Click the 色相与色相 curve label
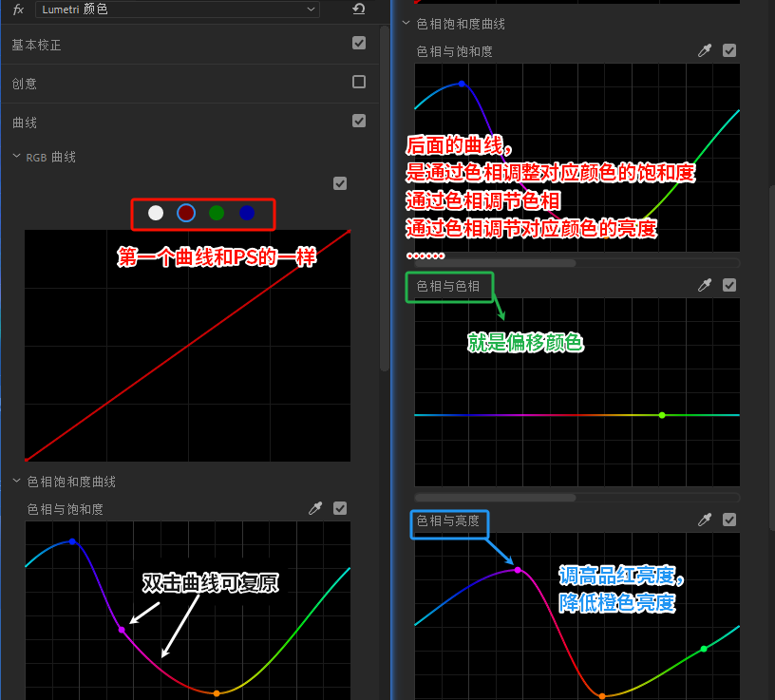 point(447,286)
